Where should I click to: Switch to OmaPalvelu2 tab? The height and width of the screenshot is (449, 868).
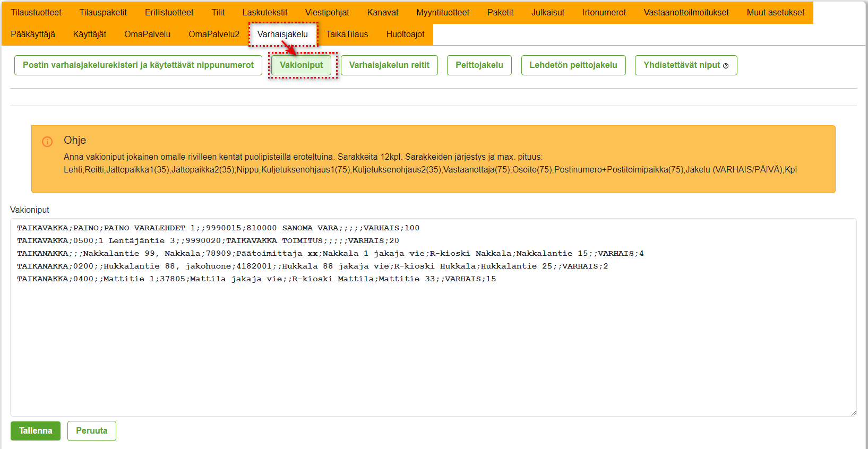click(x=214, y=34)
